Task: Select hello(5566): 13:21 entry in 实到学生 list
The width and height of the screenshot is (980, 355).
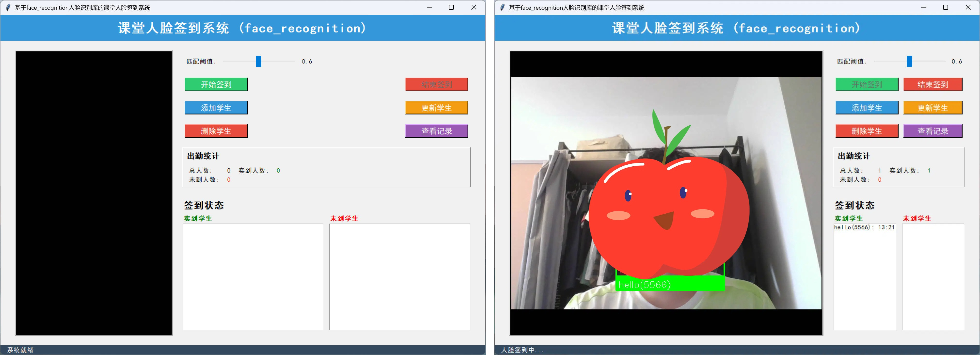Action: pos(864,227)
